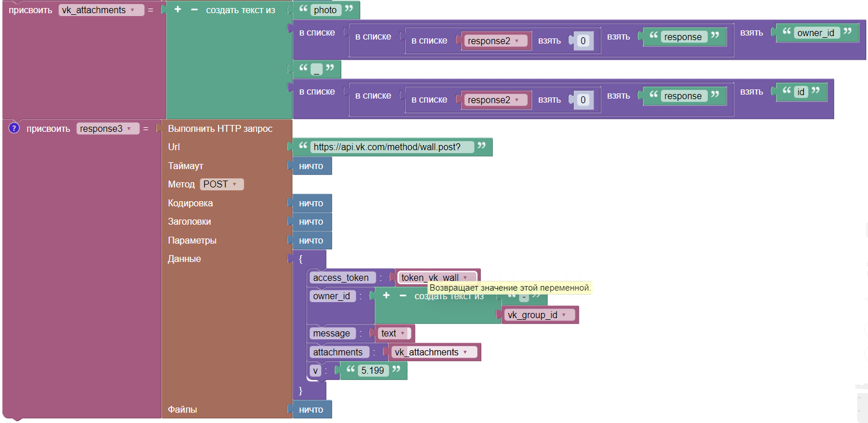The height and width of the screenshot is (423, 868).
Task: Edit the index 0 field in id row
Action: 583,100
